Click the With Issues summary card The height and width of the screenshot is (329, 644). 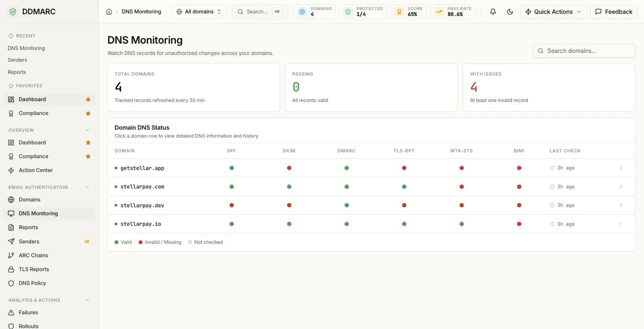549,88
